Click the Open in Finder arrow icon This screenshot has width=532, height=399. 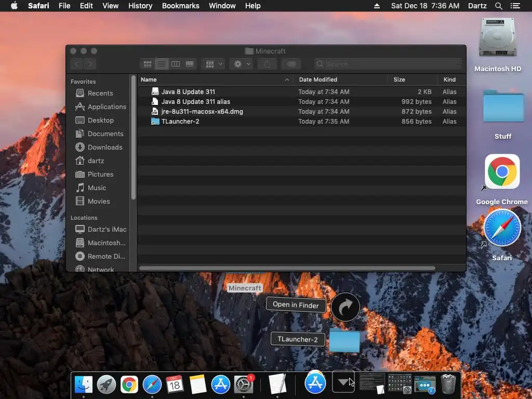(x=345, y=307)
